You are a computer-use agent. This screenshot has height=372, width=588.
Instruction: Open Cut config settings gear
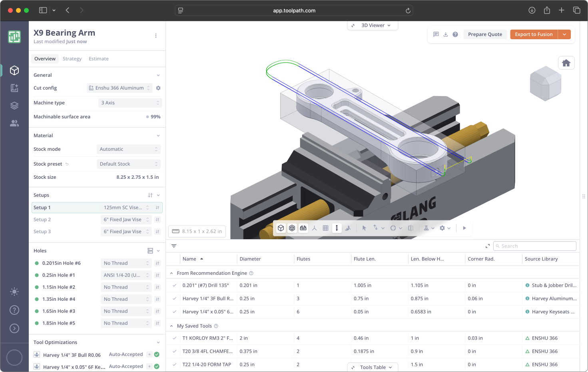[158, 88]
